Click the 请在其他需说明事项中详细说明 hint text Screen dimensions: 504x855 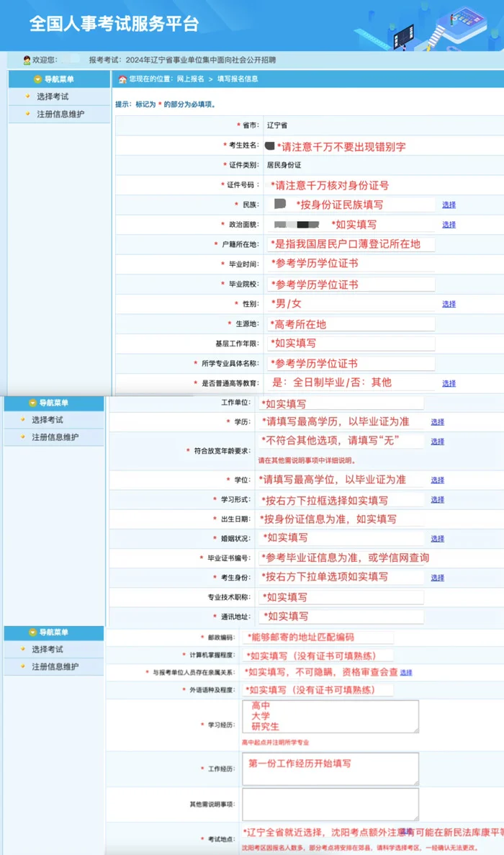307,461
